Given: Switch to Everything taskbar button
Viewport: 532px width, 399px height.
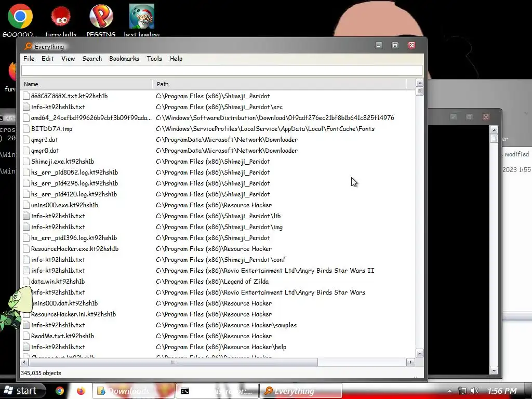Looking at the screenshot, I should tap(301, 391).
